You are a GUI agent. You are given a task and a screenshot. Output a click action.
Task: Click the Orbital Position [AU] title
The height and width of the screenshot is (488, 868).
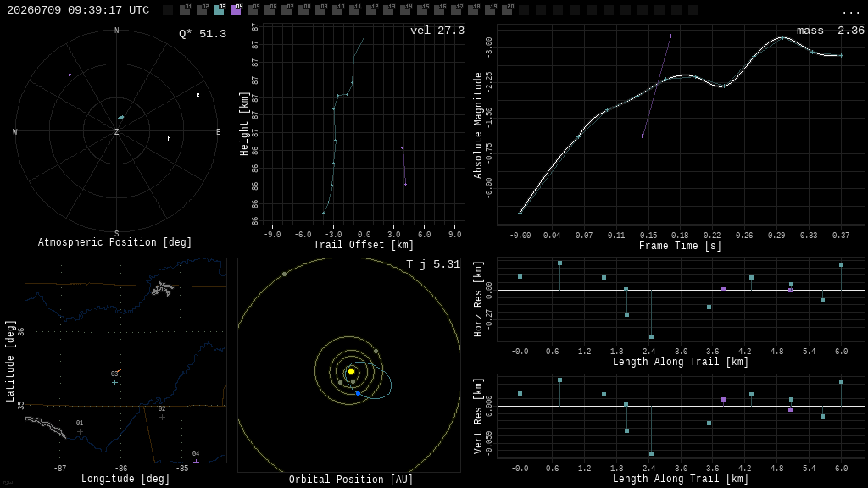351,480
